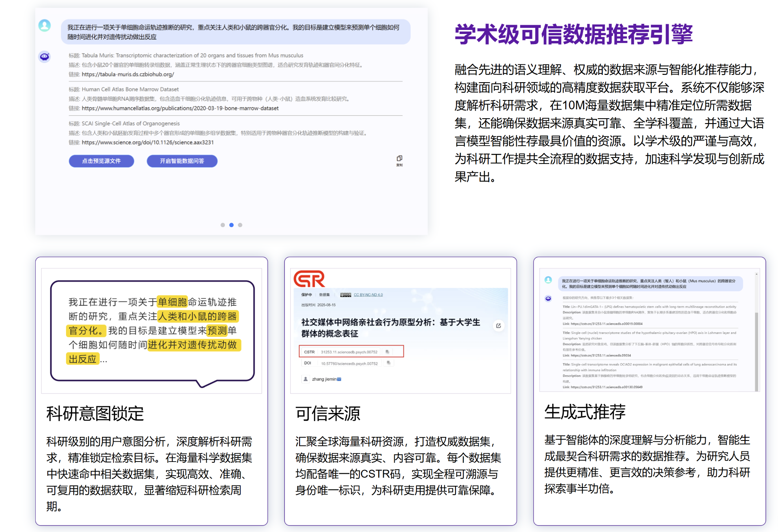Click the red CSR logo
Viewport: 778px width, 532px height.
coord(309,279)
